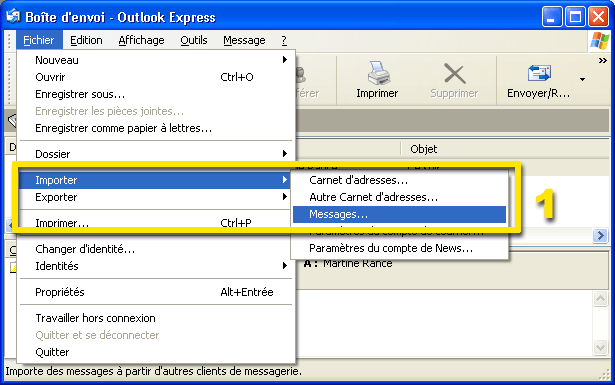This screenshot has height=385, width=615.
Task: Open the Envoyer/Recevoir dropdown arrow
Action: [x=582, y=80]
